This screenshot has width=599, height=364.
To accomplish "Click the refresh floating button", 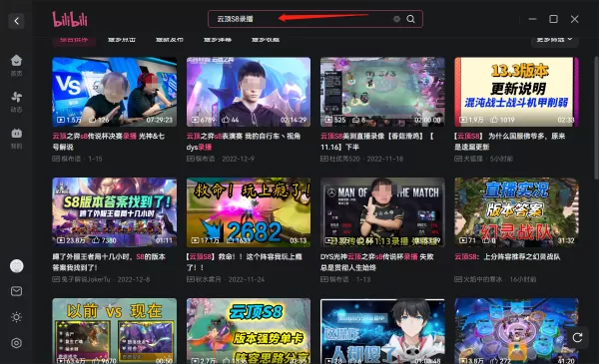I will click(x=577, y=337).
